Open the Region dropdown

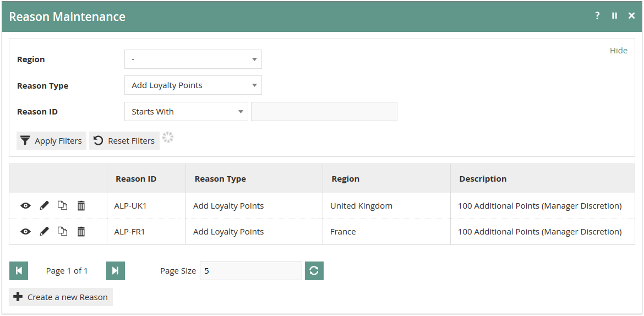tap(193, 59)
